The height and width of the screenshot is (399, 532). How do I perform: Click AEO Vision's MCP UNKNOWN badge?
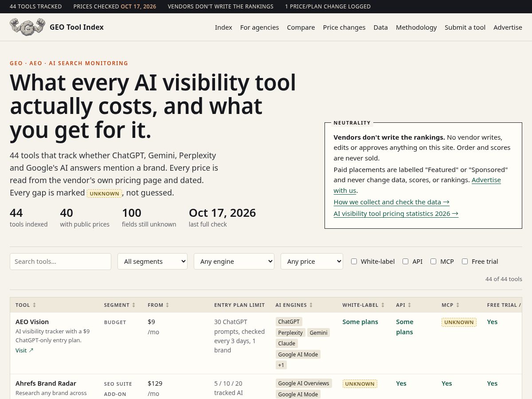coord(459,322)
